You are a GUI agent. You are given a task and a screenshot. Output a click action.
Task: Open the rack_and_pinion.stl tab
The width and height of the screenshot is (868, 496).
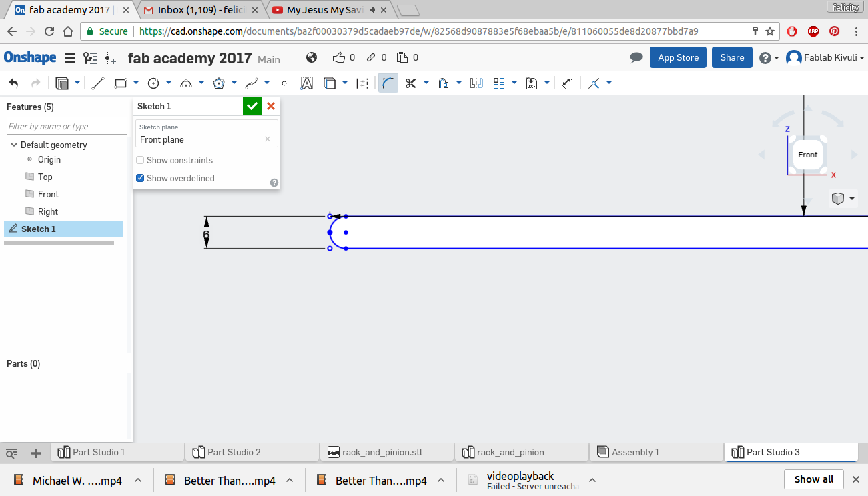387,452
